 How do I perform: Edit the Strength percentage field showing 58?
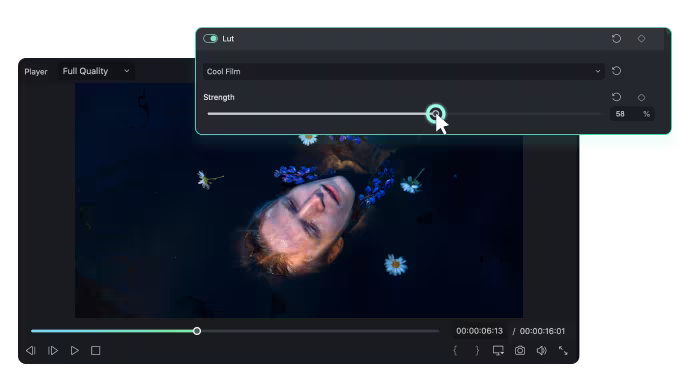coord(632,114)
